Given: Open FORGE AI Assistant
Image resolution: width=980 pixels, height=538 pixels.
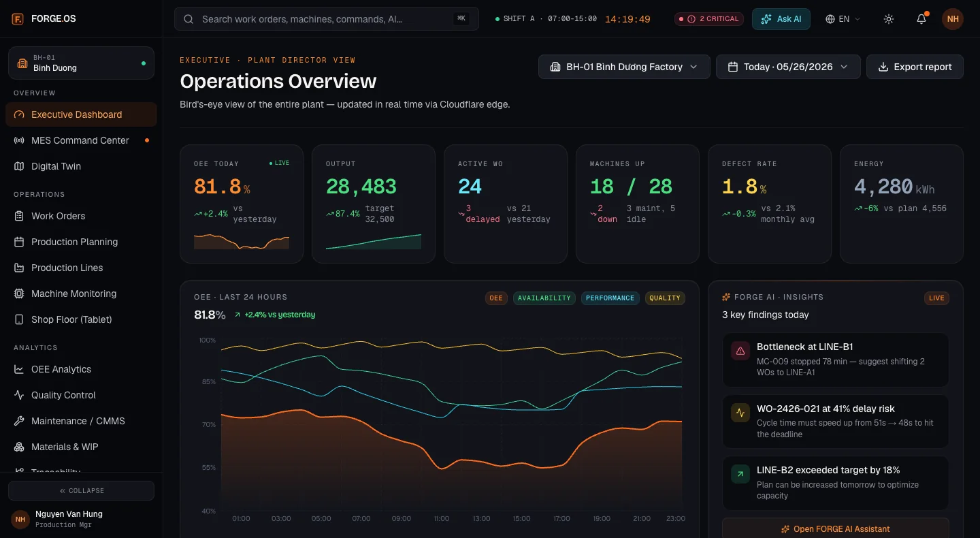Looking at the screenshot, I should coord(835,528).
